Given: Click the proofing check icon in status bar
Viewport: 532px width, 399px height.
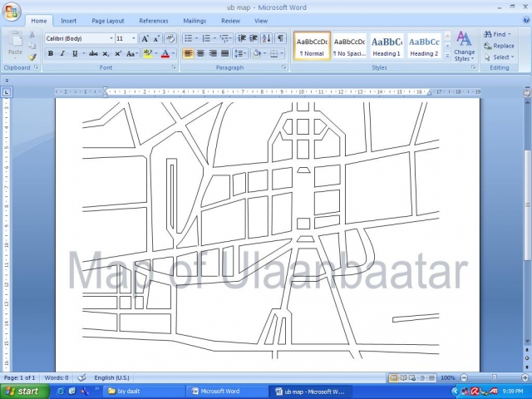Looking at the screenshot, I should tap(81, 377).
